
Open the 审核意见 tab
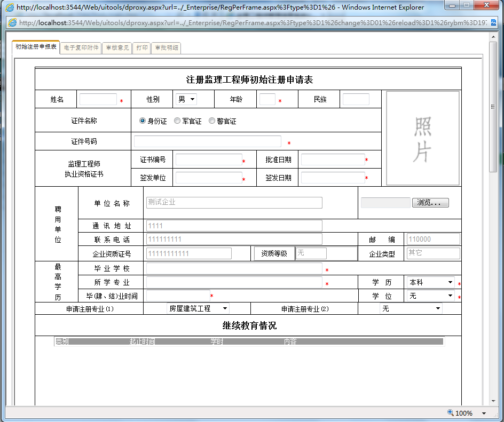coord(116,47)
